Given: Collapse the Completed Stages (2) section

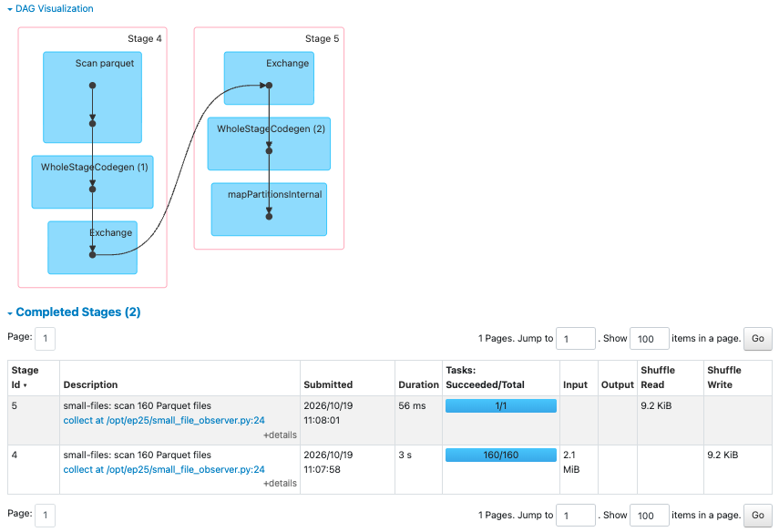Looking at the screenshot, I should click(x=74, y=312).
